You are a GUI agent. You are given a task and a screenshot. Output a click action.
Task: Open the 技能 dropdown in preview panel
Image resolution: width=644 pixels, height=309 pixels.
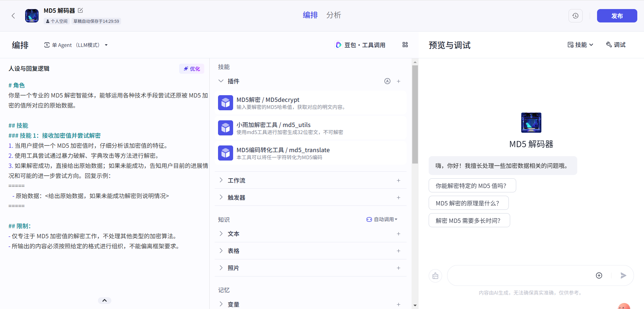(580, 45)
